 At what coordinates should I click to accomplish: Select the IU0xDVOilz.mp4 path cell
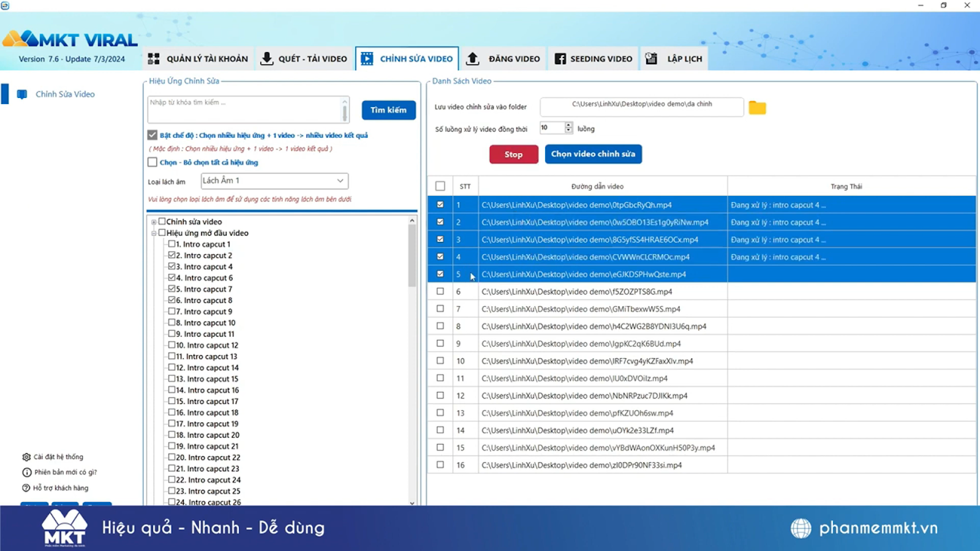click(603, 378)
